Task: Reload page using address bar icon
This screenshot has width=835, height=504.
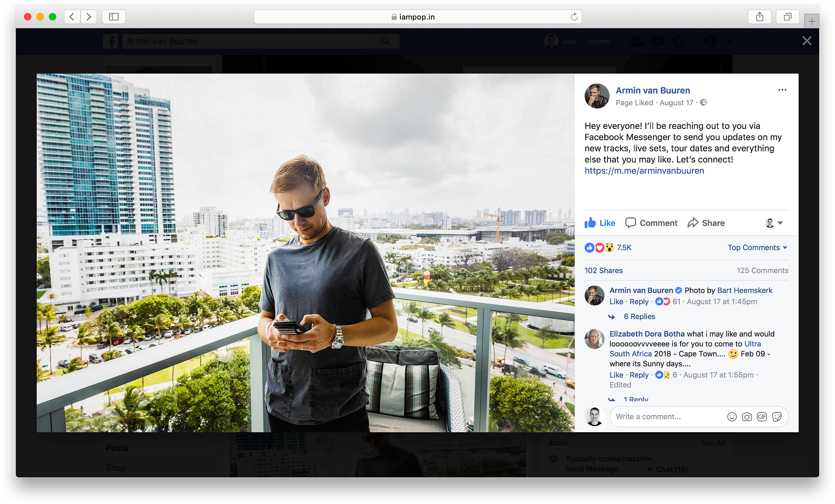Action: click(x=574, y=17)
